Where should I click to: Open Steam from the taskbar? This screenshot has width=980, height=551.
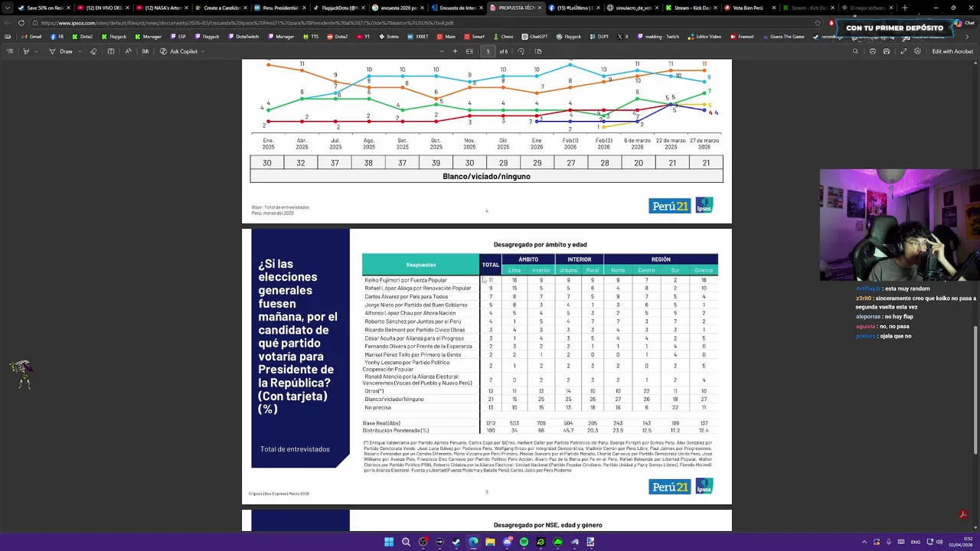tap(456, 542)
